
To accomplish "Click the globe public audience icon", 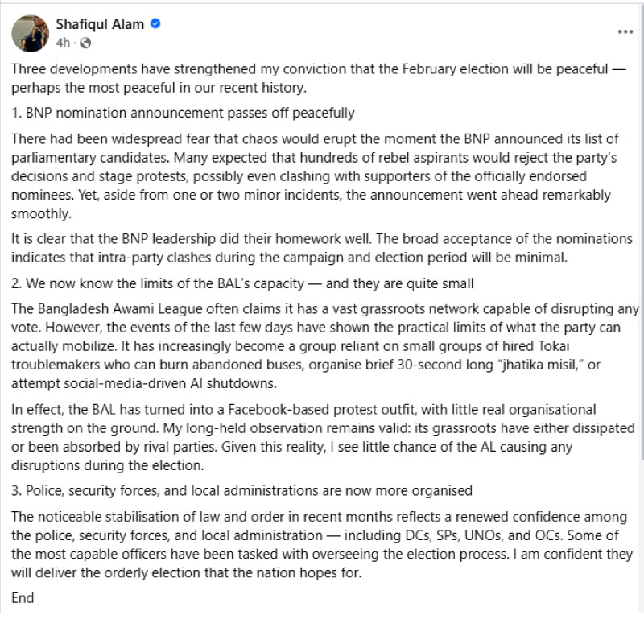I will click(x=85, y=43).
